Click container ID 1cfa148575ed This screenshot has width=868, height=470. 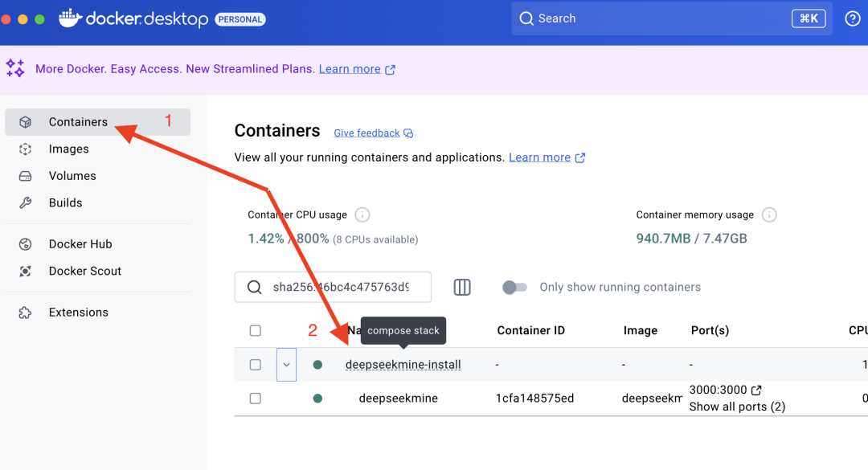534,398
